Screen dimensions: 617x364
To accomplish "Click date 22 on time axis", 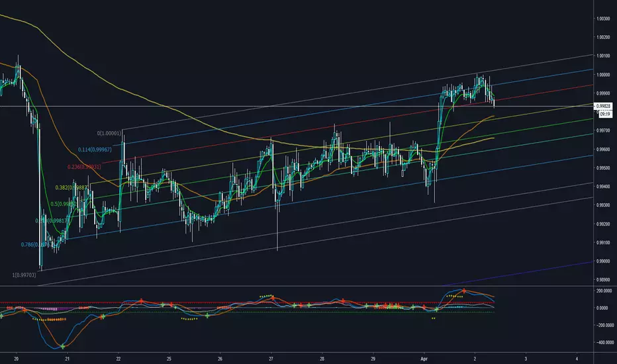I will (119, 359).
